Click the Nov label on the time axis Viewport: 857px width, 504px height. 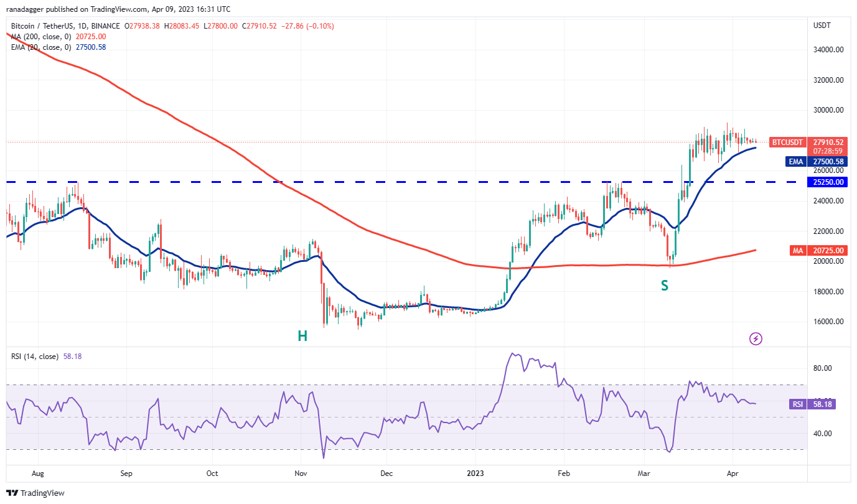tap(301, 473)
